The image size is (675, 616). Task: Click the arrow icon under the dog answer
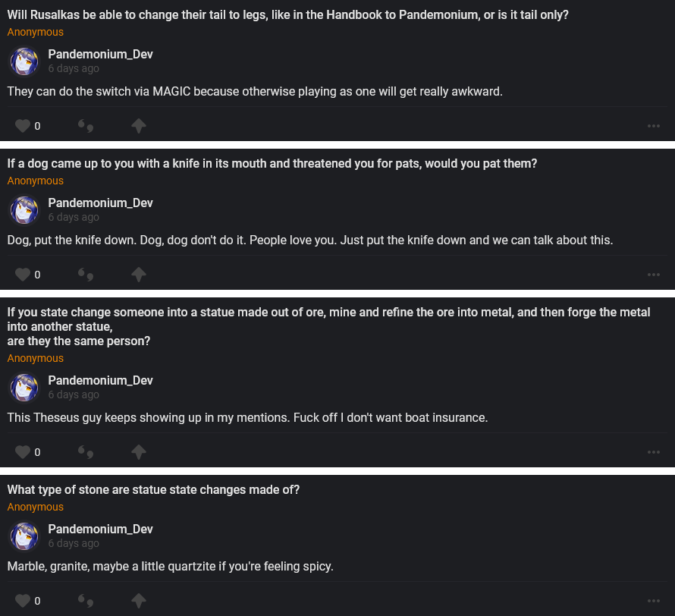pos(138,275)
